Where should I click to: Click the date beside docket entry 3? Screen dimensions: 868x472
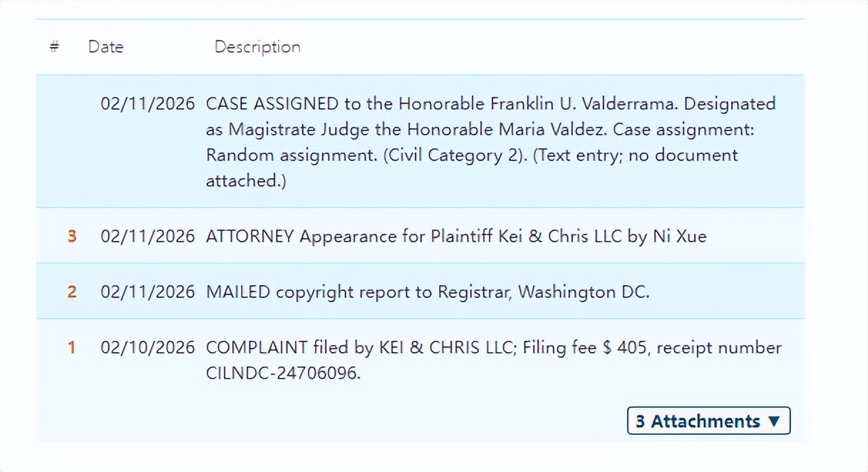148,236
